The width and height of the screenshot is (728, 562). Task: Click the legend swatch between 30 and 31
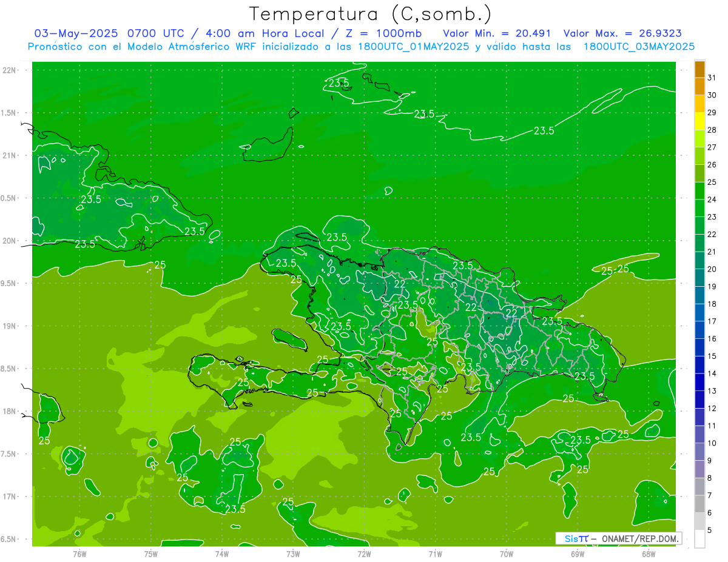699,86
